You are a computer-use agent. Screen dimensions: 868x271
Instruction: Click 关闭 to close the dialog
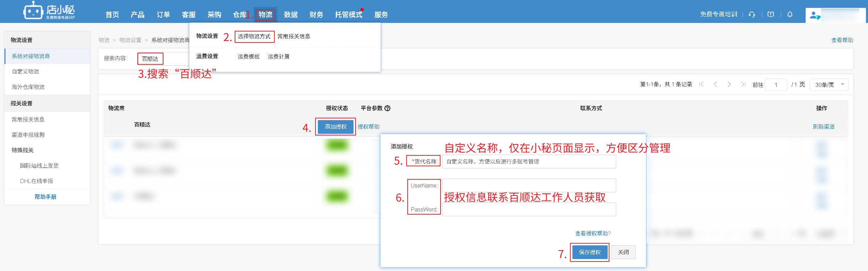click(623, 252)
